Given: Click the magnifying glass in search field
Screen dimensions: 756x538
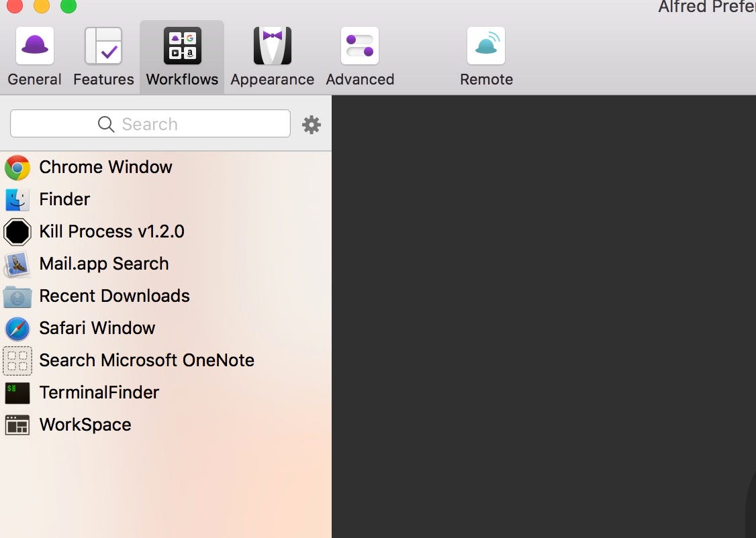Looking at the screenshot, I should click(x=106, y=124).
